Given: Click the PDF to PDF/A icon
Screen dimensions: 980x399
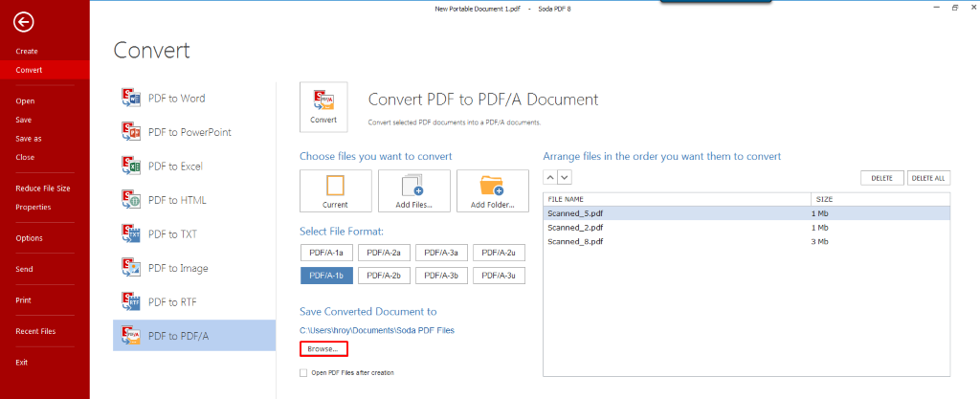Looking at the screenshot, I should click(x=131, y=336).
